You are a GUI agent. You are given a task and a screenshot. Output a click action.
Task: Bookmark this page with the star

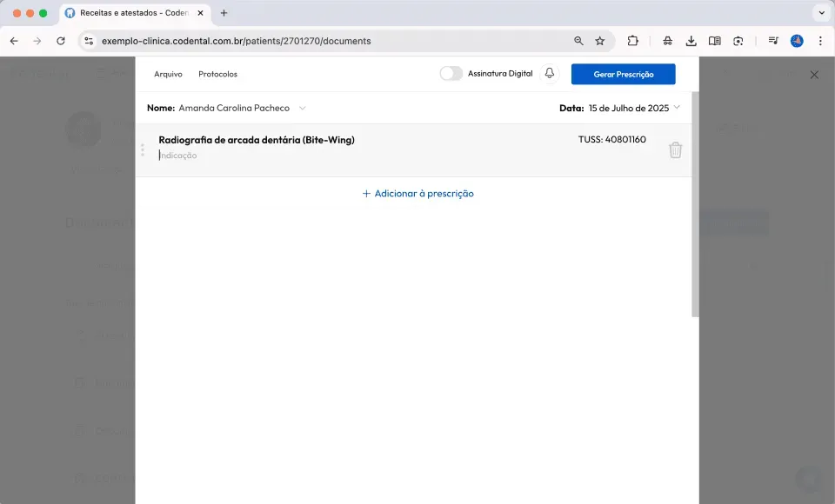pos(600,41)
